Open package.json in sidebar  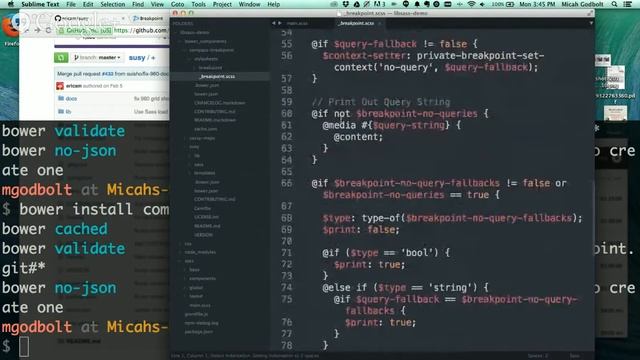198,332
